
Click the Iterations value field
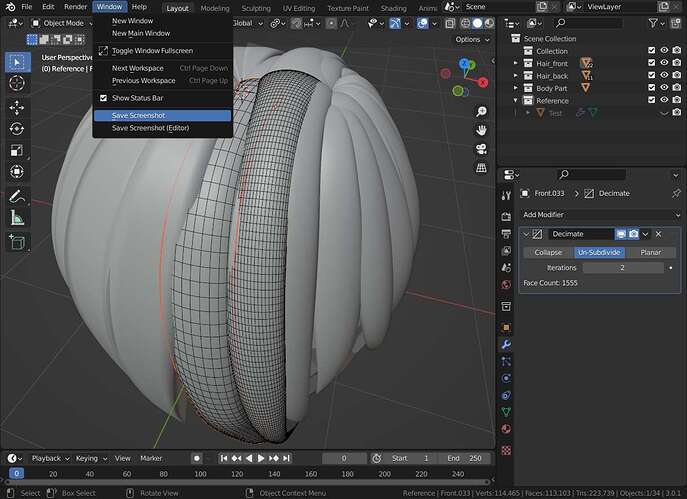click(623, 268)
